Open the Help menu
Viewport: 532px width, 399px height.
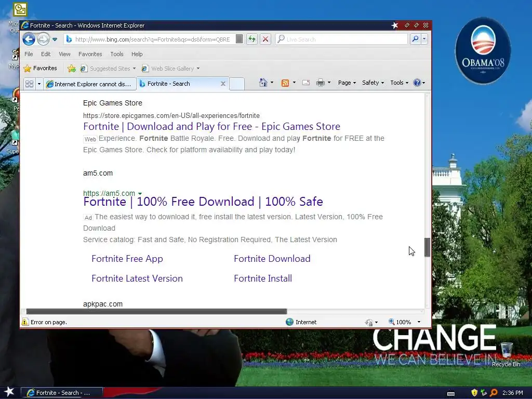(x=137, y=54)
